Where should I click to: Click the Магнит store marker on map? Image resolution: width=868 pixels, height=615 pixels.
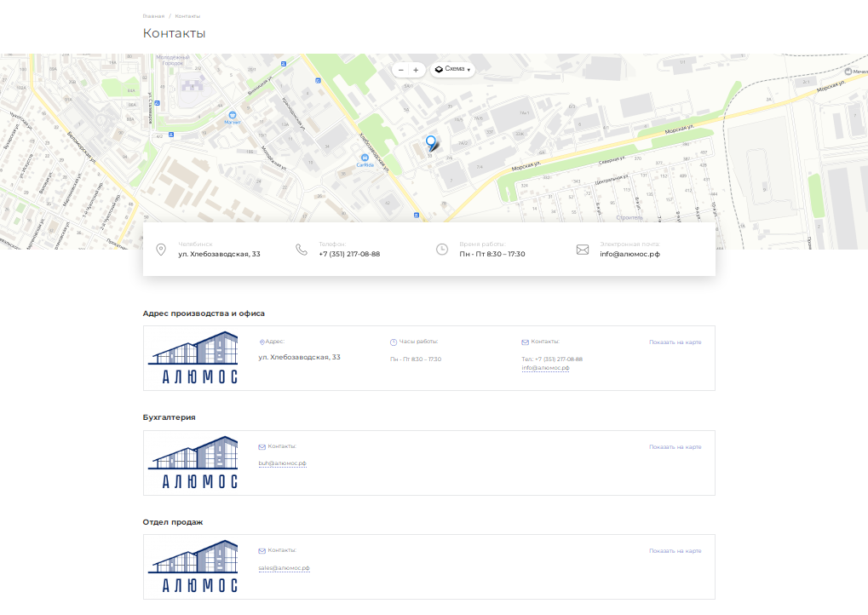click(x=232, y=114)
